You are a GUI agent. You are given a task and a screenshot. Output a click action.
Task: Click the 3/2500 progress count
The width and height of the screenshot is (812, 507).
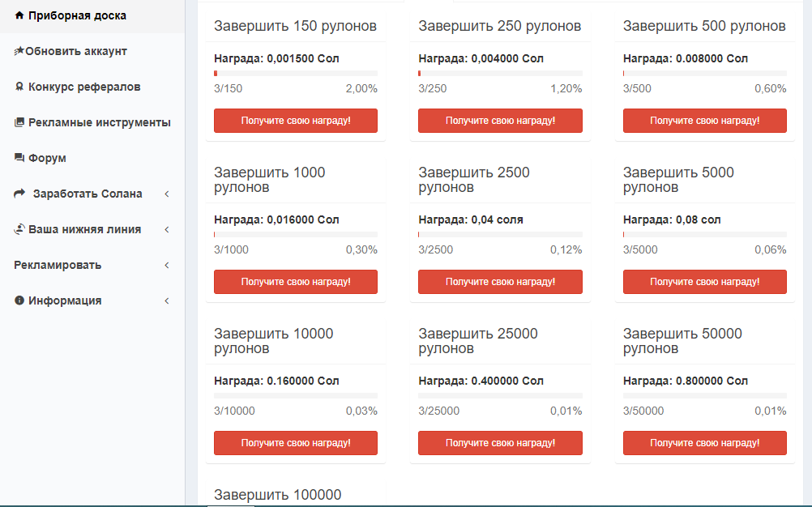435,250
